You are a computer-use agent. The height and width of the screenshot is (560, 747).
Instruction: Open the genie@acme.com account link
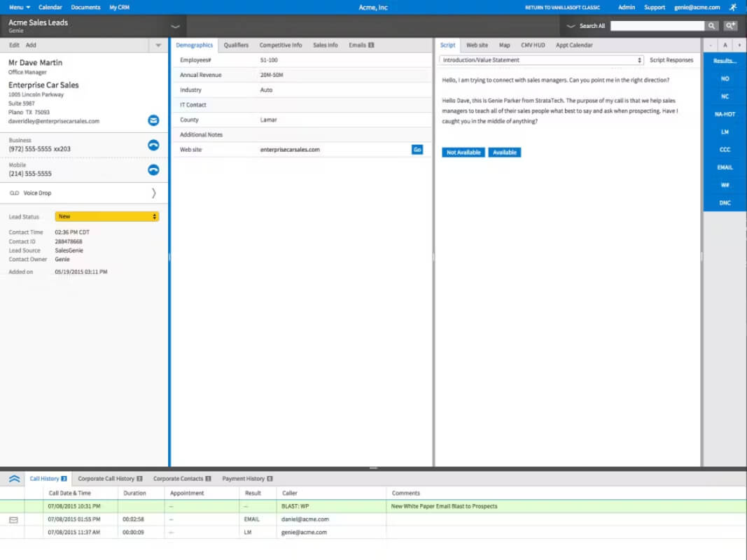697,7
